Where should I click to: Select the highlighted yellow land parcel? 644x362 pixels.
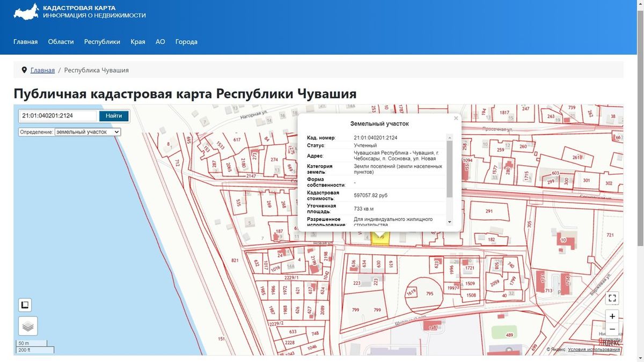[380, 239]
